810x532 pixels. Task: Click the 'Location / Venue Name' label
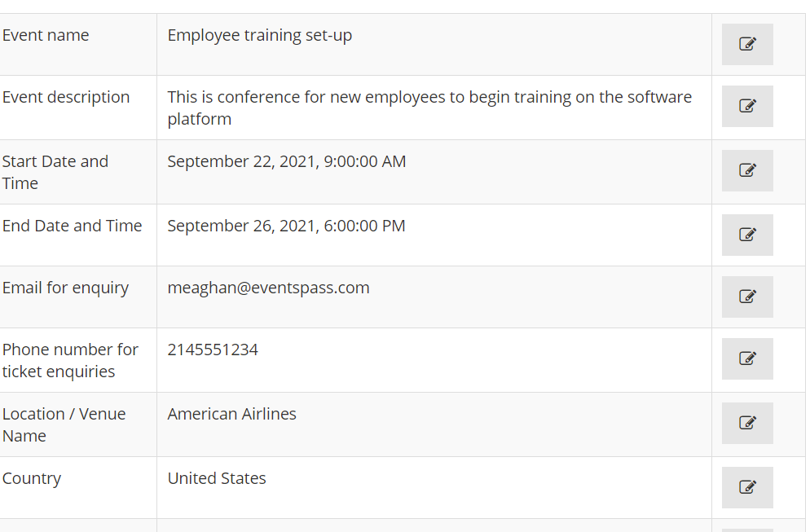tap(64, 425)
